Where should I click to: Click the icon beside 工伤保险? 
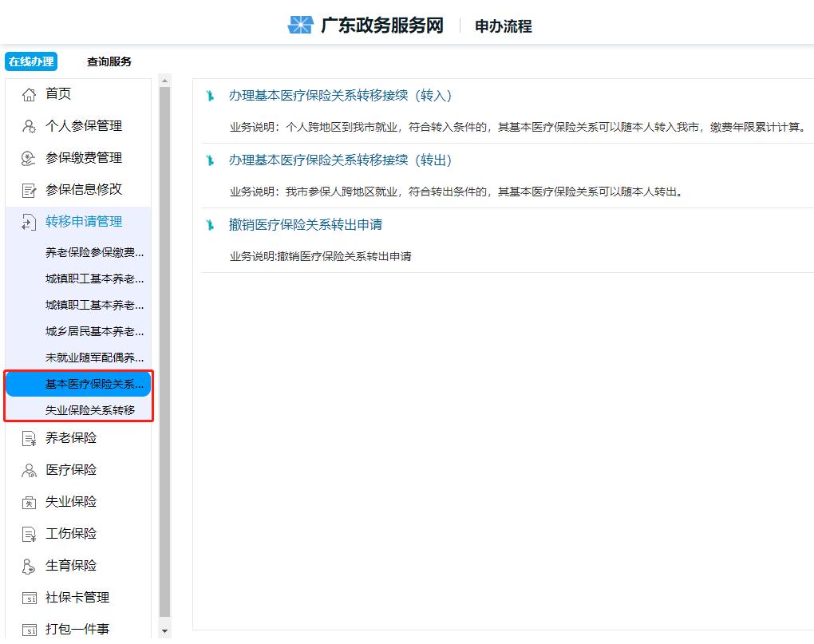pyautogui.click(x=28, y=533)
